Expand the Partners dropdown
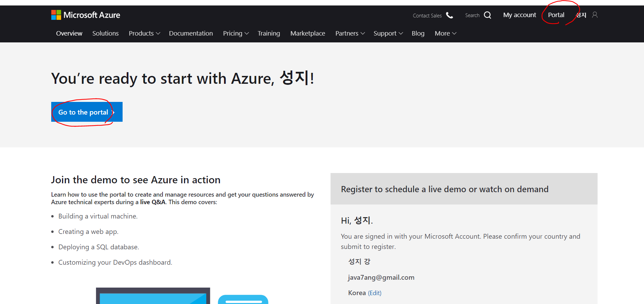The height and width of the screenshot is (304, 644). click(x=350, y=34)
